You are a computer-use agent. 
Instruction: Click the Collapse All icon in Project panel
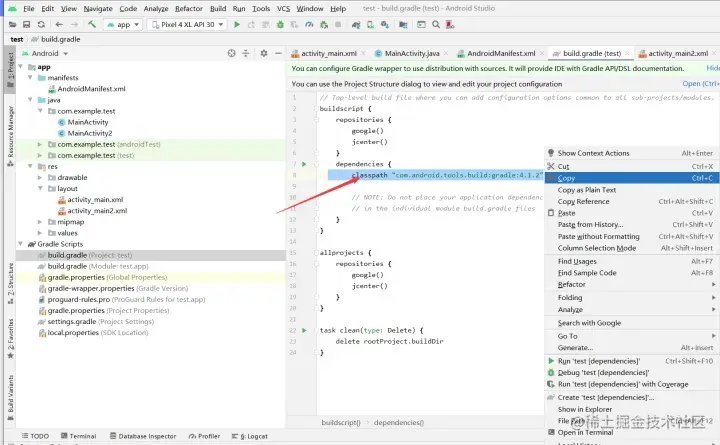click(246, 53)
